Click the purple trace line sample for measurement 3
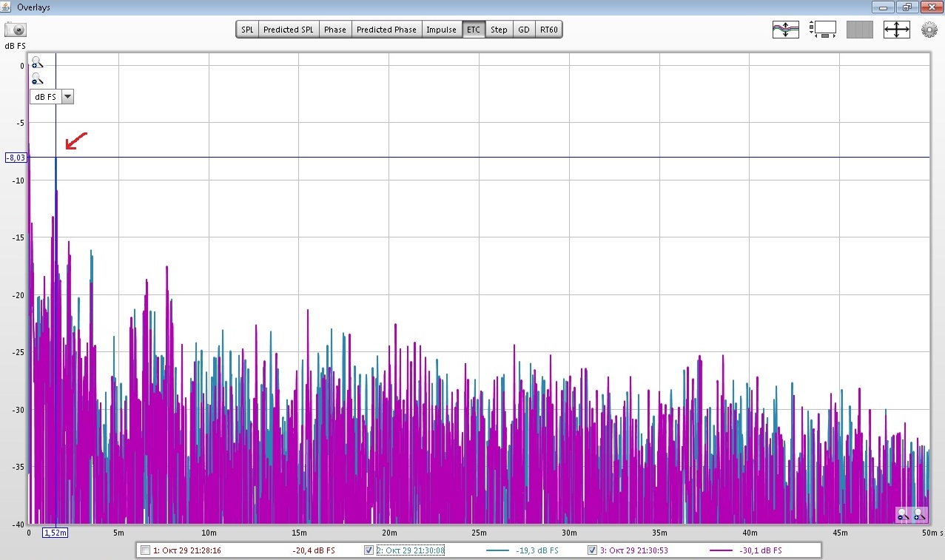945x560 pixels. pos(722,550)
